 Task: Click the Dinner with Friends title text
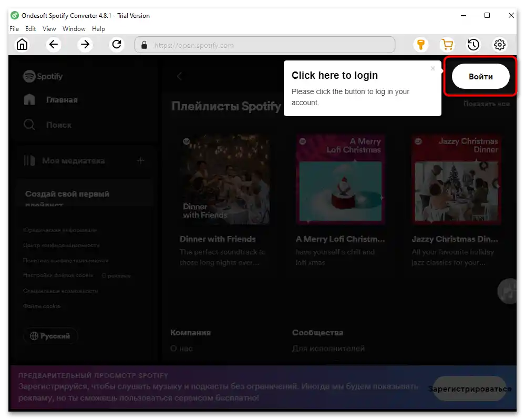pyautogui.click(x=218, y=239)
